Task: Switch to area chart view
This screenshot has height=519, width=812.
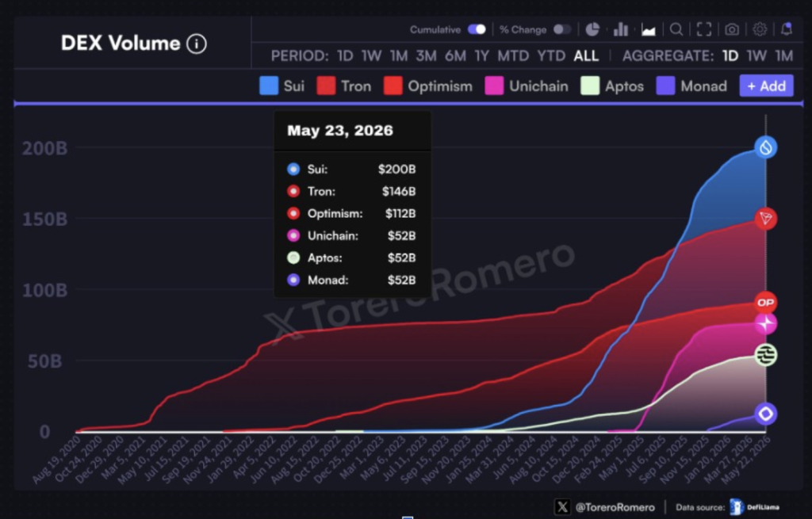Action: [x=649, y=30]
